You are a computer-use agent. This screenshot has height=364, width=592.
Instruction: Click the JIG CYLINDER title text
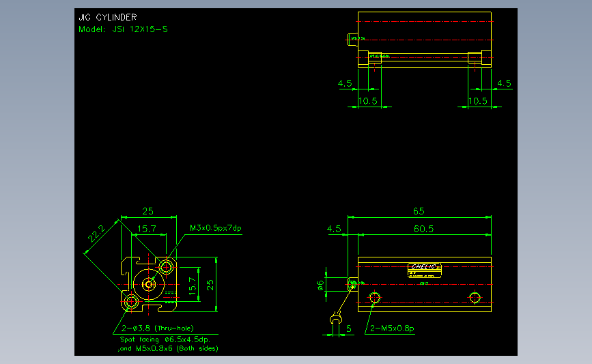(108, 17)
